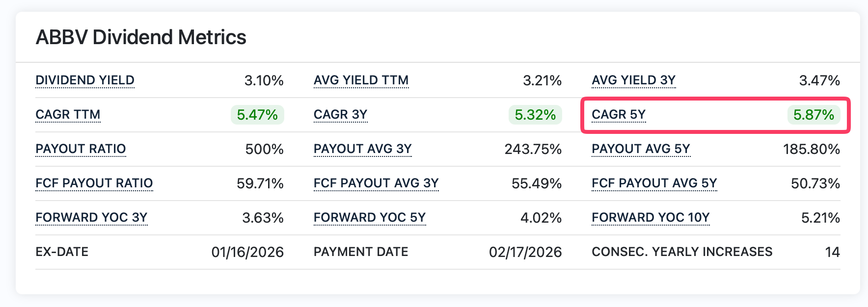868x307 pixels.
Task: Click the CAGR 3Y underlined label
Action: point(341,114)
